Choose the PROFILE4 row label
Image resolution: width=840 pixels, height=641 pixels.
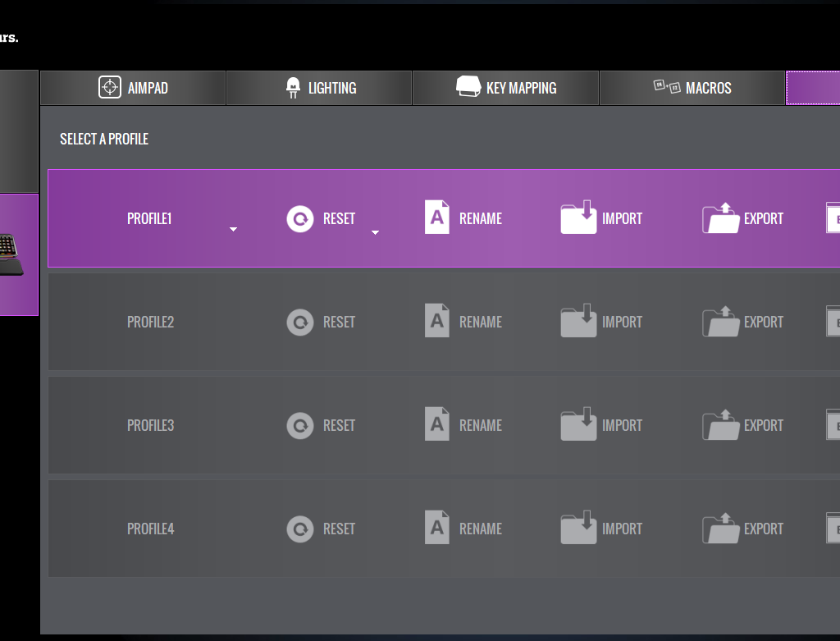[x=150, y=529]
